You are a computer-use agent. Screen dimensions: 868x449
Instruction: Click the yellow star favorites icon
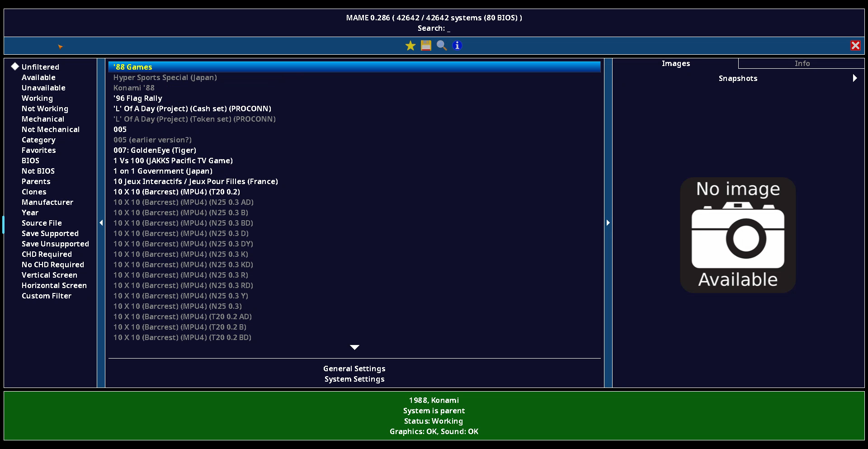[x=410, y=46]
